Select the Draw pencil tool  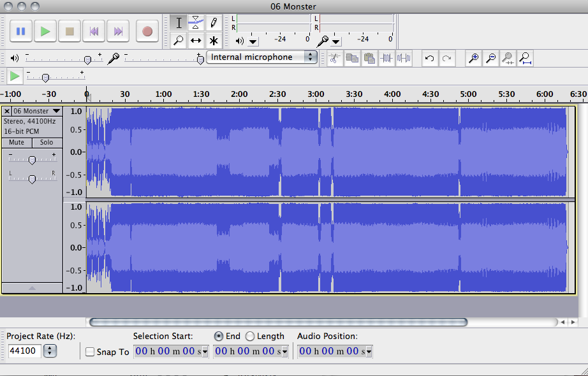click(x=214, y=23)
